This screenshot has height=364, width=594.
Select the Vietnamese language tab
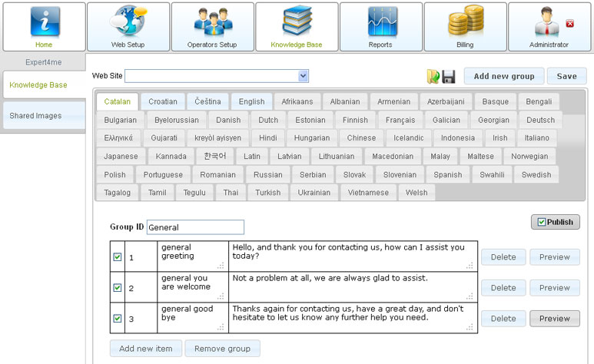tap(368, 193)
